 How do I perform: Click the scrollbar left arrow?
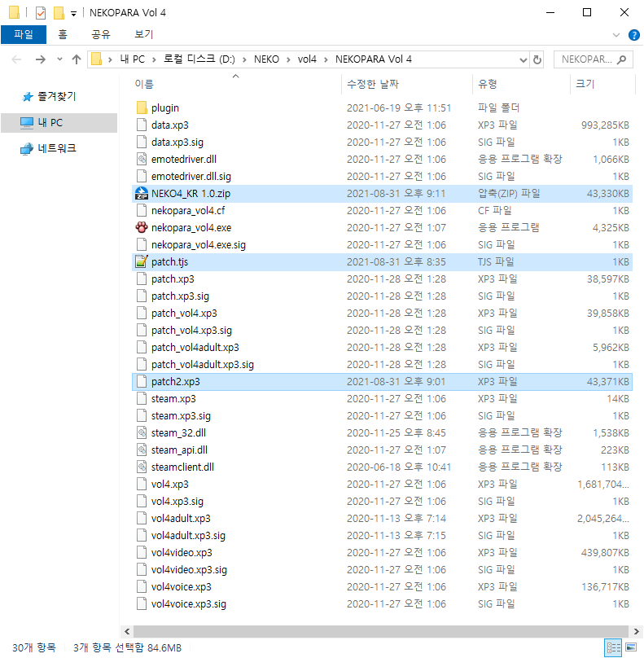(x=127, y=631)
